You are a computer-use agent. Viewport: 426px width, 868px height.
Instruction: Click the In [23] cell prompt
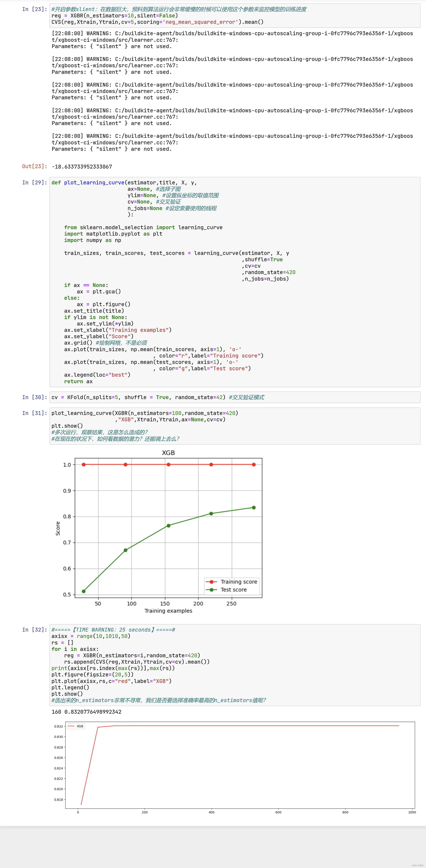point(34,9)
